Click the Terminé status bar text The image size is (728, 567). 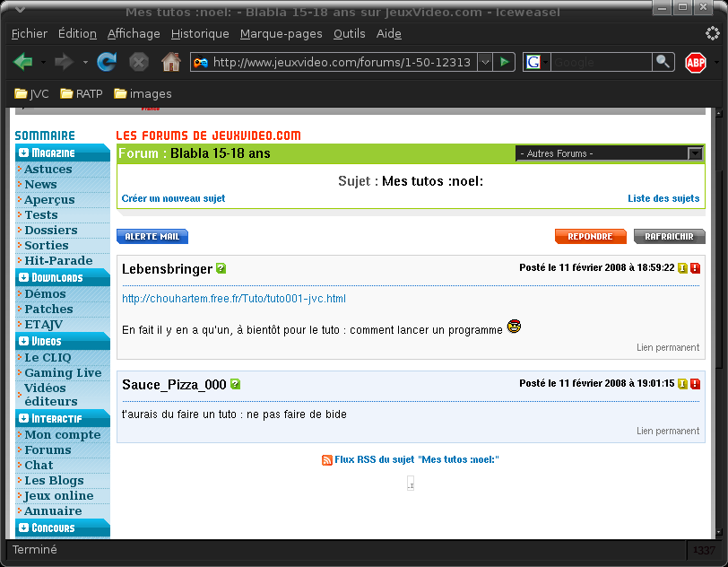[x=34, y=549]
